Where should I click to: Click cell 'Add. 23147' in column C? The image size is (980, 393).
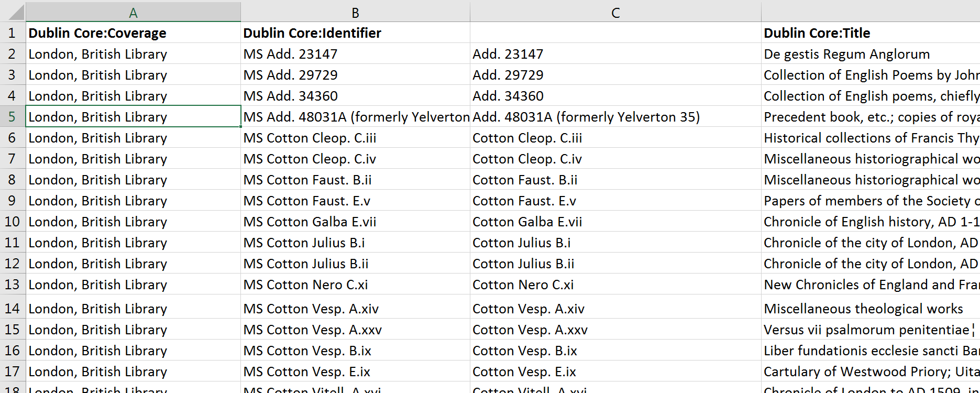[615, 54]
